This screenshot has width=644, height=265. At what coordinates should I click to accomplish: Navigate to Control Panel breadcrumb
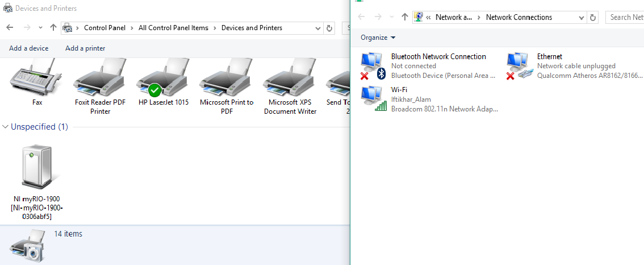(104, 28)
